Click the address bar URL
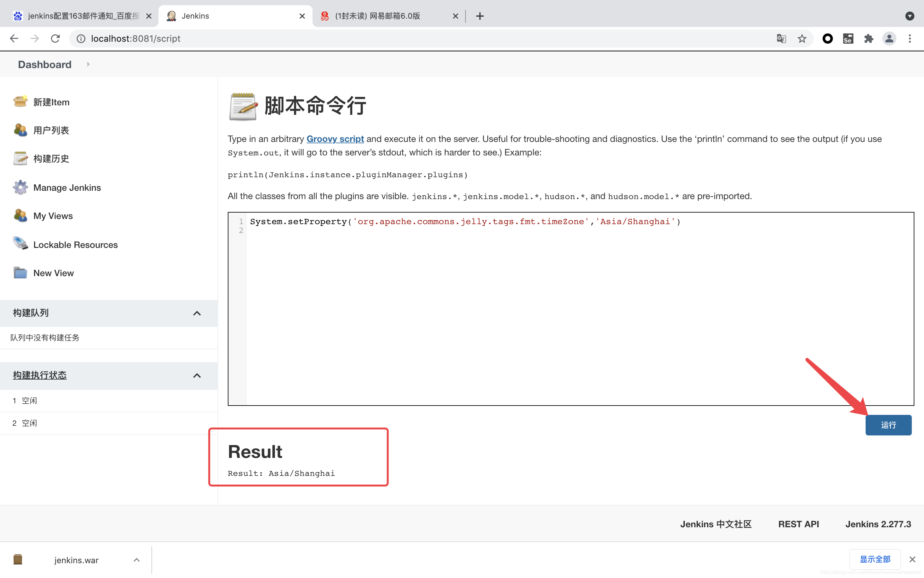924x578 pixels. click(135, 39)
